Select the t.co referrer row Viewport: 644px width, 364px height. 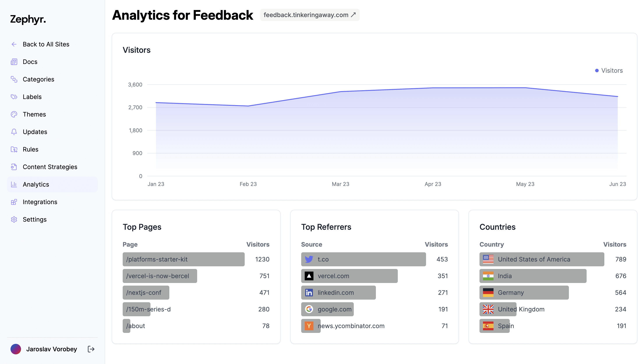363,259
